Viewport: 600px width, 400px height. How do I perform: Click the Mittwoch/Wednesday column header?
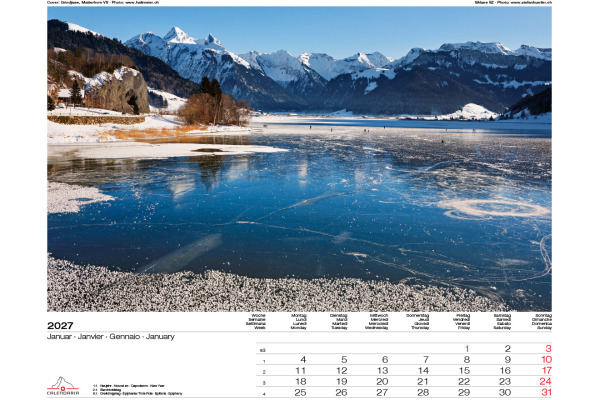tap(377, 322)
